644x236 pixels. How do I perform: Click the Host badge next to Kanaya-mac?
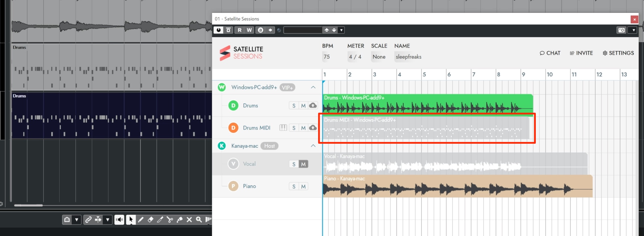pos(269,146)
